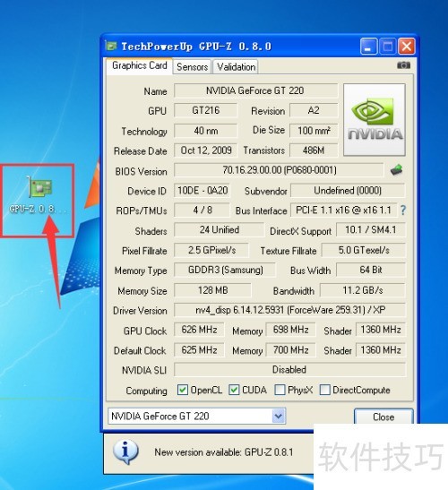Click the Device ID value 10DE - 0A20
This screenshot has width=448, height=490.
[x=202, y=190]
